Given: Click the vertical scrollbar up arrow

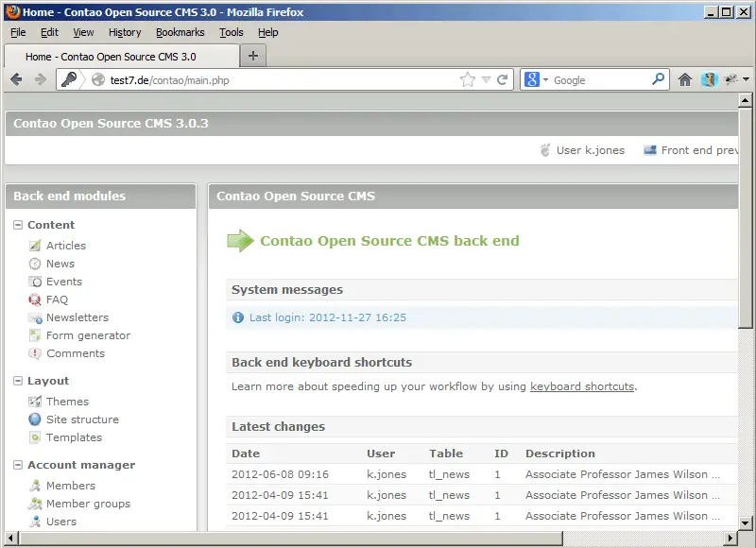Looking at the screenshot, I should pos(746,100).
